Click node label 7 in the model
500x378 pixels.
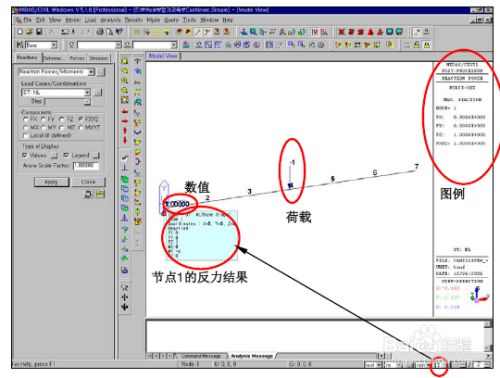click(416, 166)
